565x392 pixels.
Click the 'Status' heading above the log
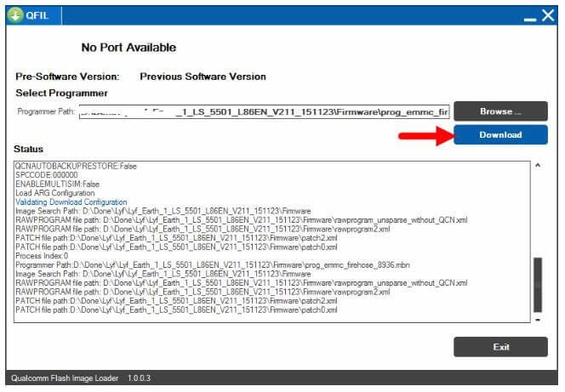tap(28, 149)
